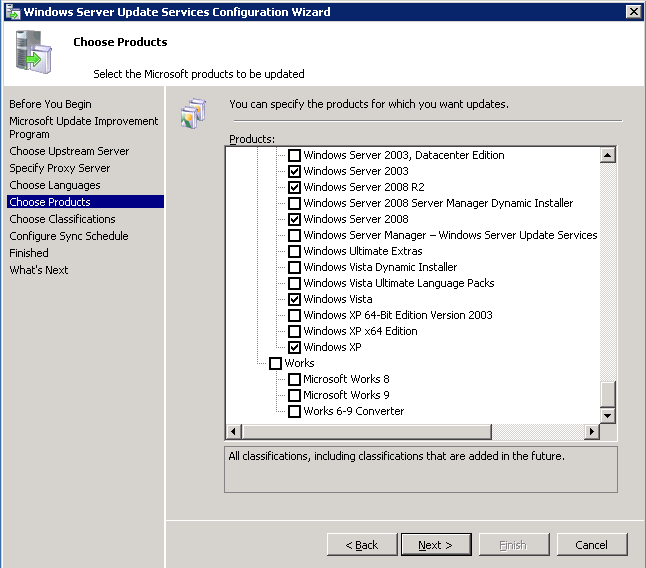The height and width of the screenshot is (568, 646).
Task: Select the Choose Products step
Action: tap(85, 202)
